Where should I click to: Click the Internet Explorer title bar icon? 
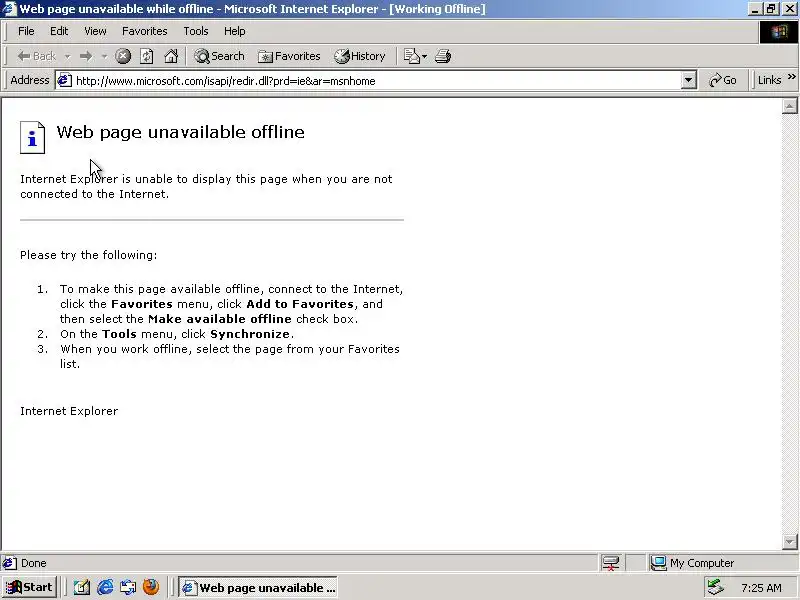pos(9,9)
